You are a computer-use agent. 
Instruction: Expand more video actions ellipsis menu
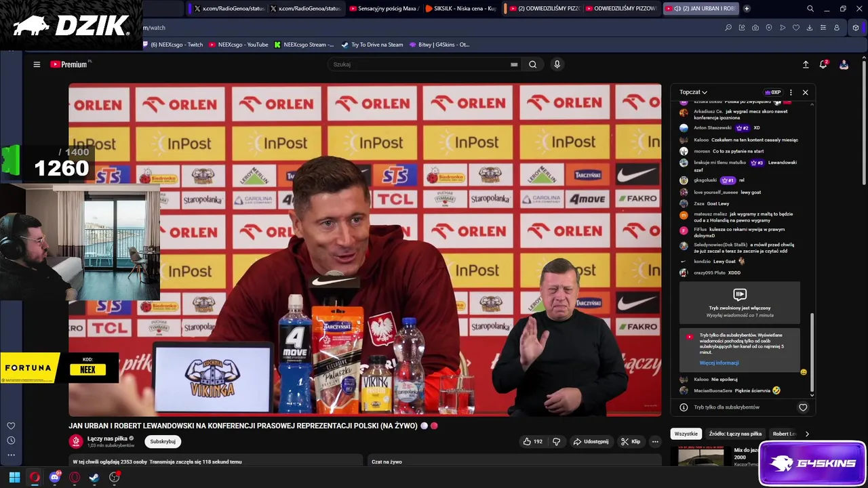click(655, 441)
